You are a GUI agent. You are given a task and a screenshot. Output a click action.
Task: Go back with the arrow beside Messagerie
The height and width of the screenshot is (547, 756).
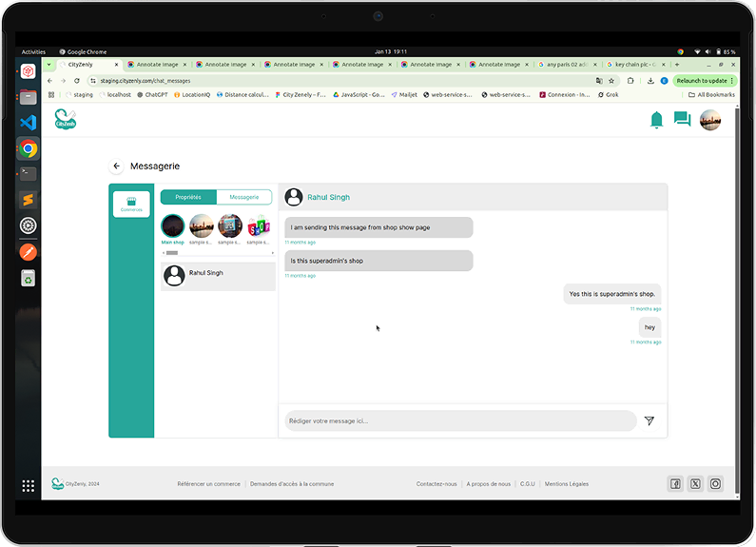click(x=116, y=166)
